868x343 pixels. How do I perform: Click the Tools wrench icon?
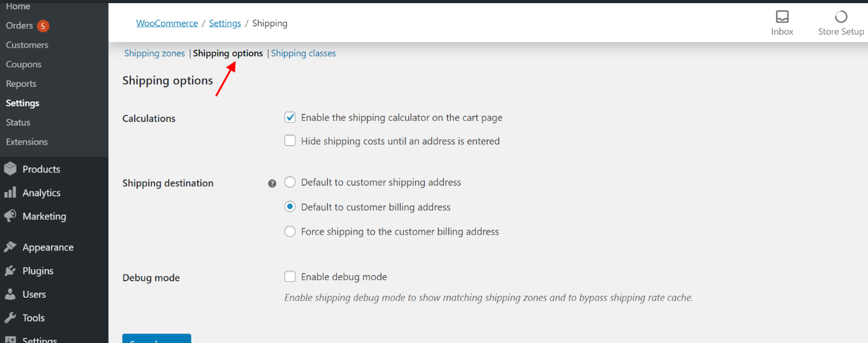(x=9, y=318)
